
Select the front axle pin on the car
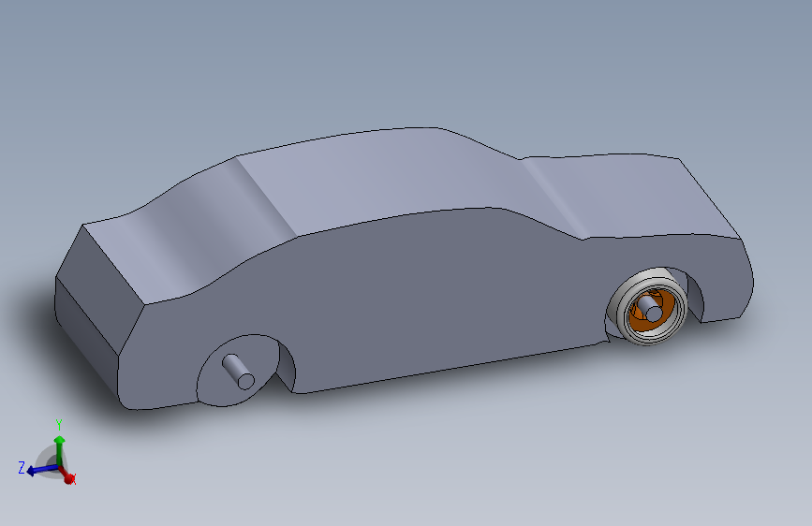pos(238,372)
